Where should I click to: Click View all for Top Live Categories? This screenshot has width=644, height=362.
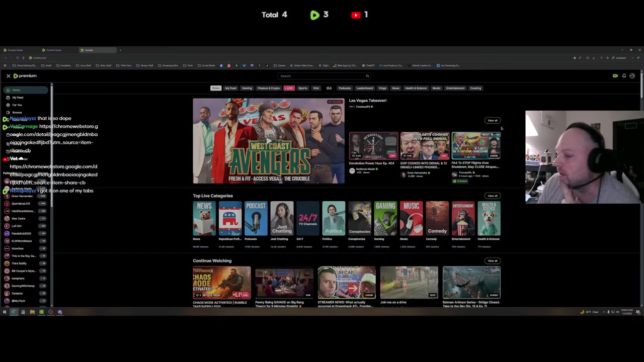(492, 196)
